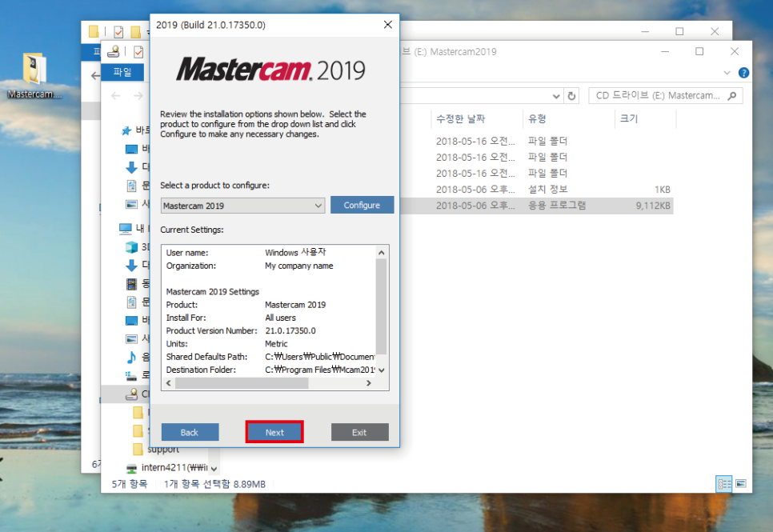Screen dimensions: 773x532
Task: Click the folder icon in rear window toolbar
Action: (135, 32)
